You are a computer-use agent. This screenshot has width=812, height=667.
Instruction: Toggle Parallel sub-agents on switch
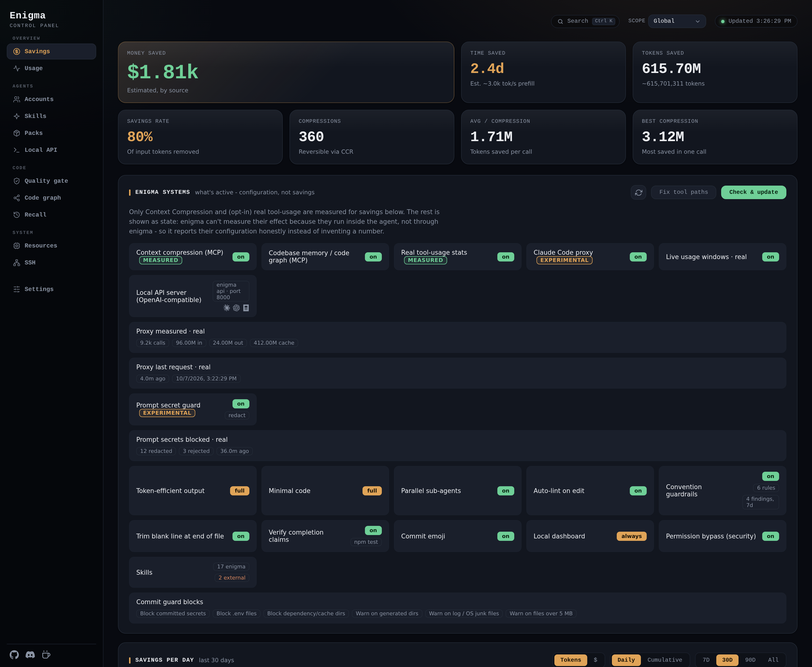pyautogui.click(x=506, y=491)
